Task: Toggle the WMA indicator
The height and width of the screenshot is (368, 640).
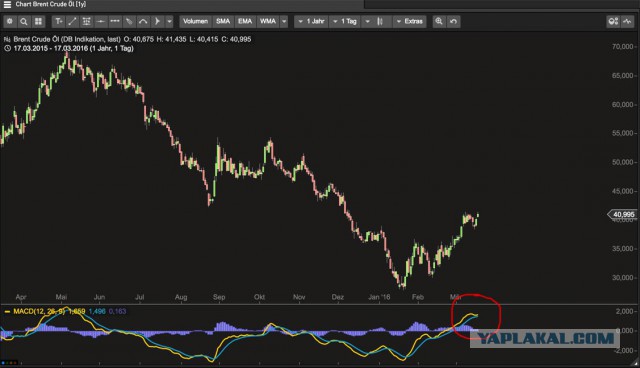Action: [x=268, y=21]
